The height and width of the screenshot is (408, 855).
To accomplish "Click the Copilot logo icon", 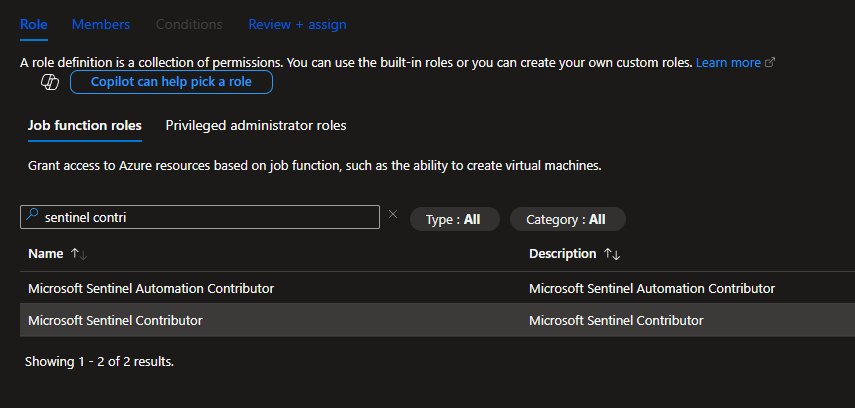I will (50, 82).
